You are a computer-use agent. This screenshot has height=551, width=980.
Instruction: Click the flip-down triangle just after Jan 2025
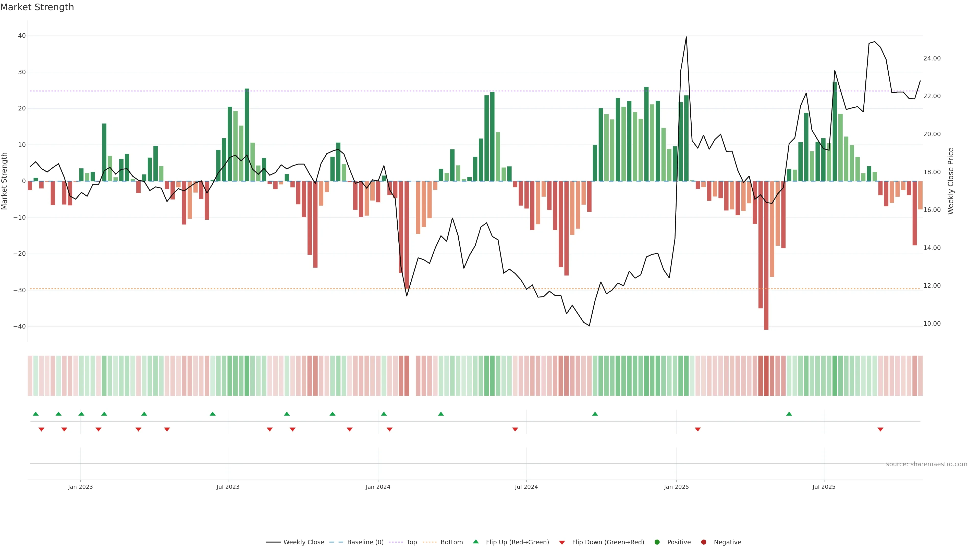coord(698,429)
